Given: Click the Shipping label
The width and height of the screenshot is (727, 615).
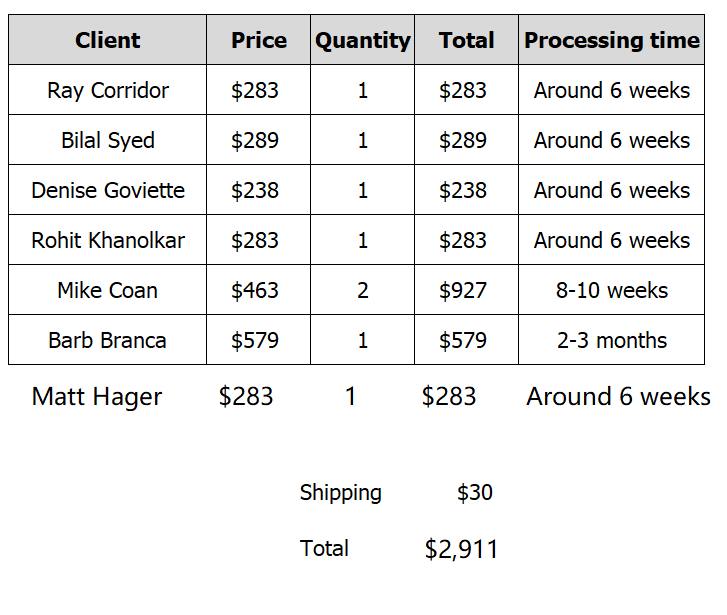Looking at the screenshot, I should [340, 493].
